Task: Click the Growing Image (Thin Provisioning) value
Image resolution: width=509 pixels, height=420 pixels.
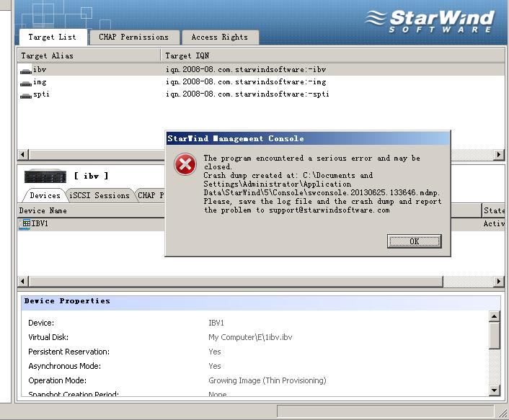Action: 267,380
